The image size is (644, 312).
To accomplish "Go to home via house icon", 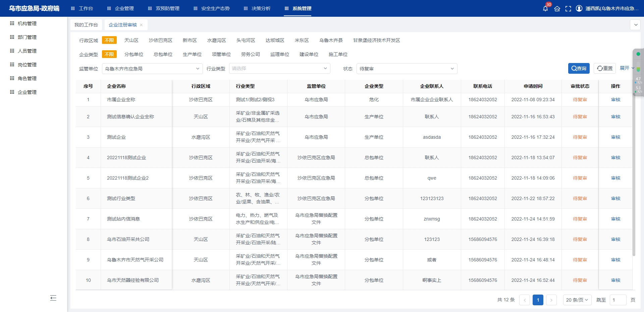I will pyautogui.click(x=557, y=9).
